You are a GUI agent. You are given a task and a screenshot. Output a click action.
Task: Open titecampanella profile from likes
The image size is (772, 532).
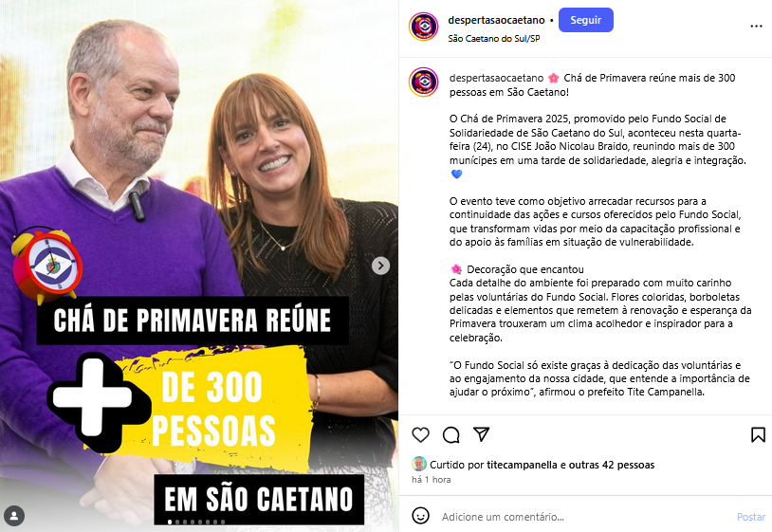pyautogui.click(x=522, y=465)
